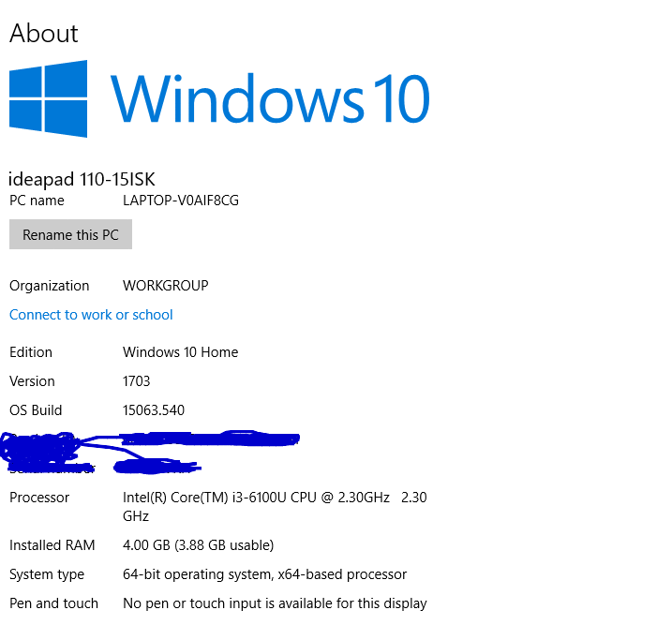Open Connect to work or school link
The width and height of the screenshot is (672, 625).
pos(91,315)
